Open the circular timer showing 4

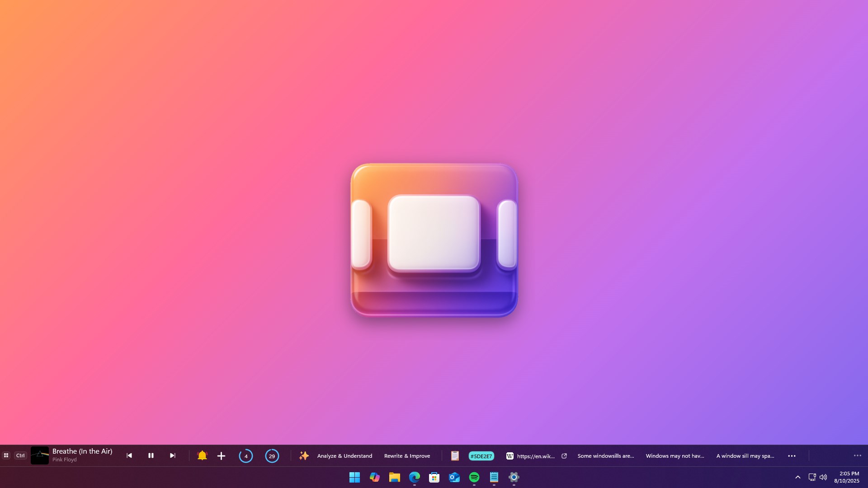coord(246,456)
